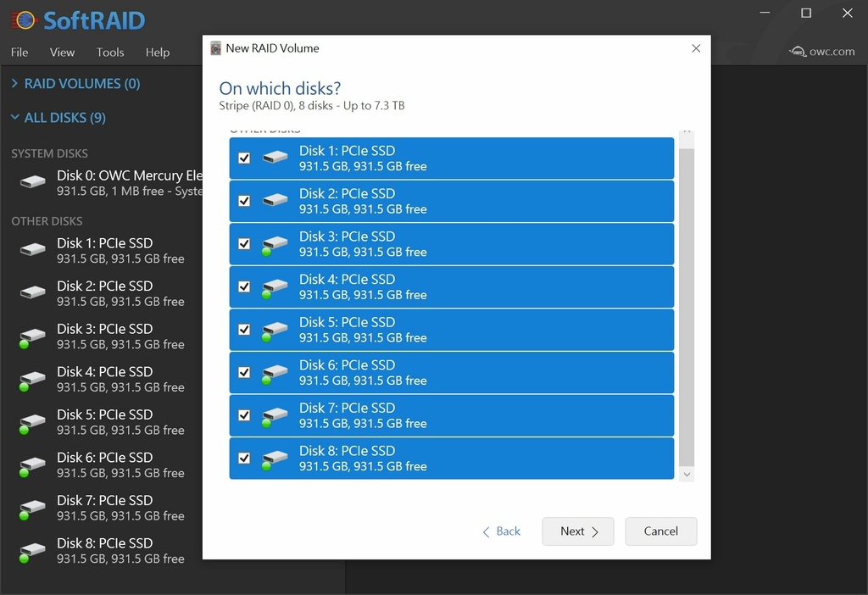Click Disk 7 drive icon in dialog list
Screen dimensions: 868x595
[275, 416]
